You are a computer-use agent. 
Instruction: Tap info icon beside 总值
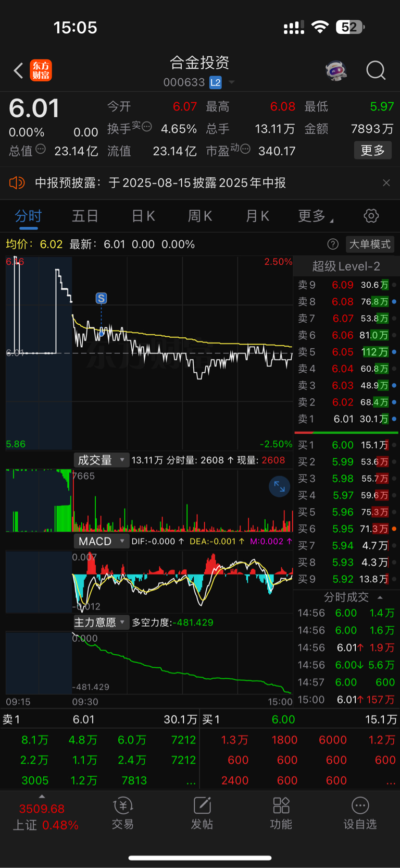(41, 149)
